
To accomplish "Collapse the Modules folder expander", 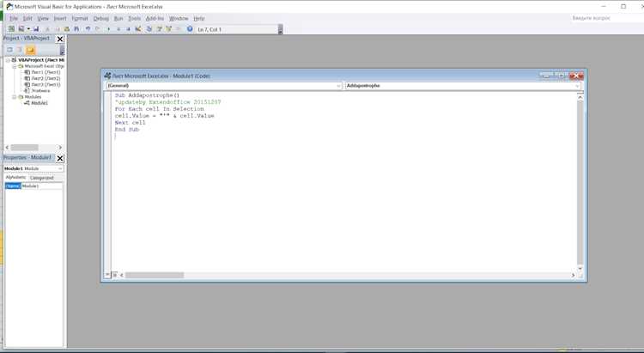I will click(x=14, y=97).
